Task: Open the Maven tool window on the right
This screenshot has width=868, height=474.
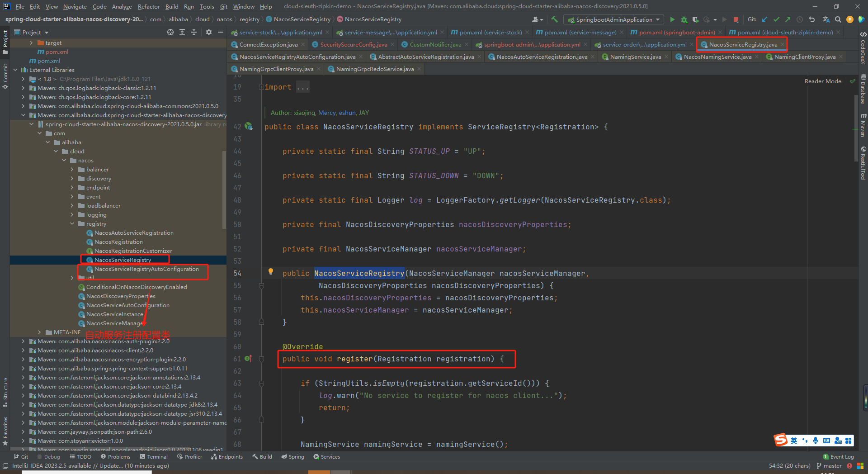Action: (x=863, y=125)
